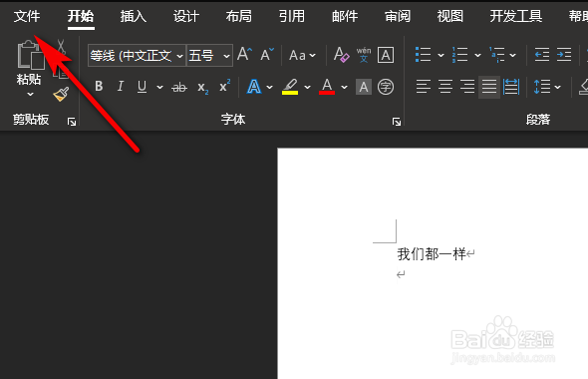
Task: Expand the underline style dropdown arrow
Action: 159,88
